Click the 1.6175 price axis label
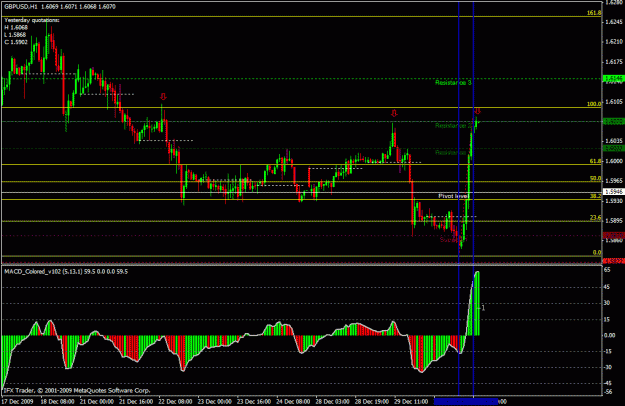 [614, 62]
